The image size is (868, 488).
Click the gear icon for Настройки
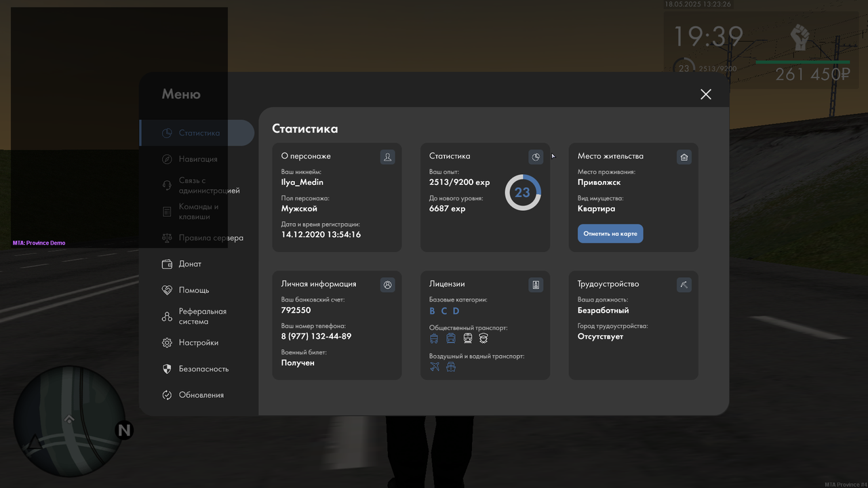pyautogui.click(x=167, y=343)
